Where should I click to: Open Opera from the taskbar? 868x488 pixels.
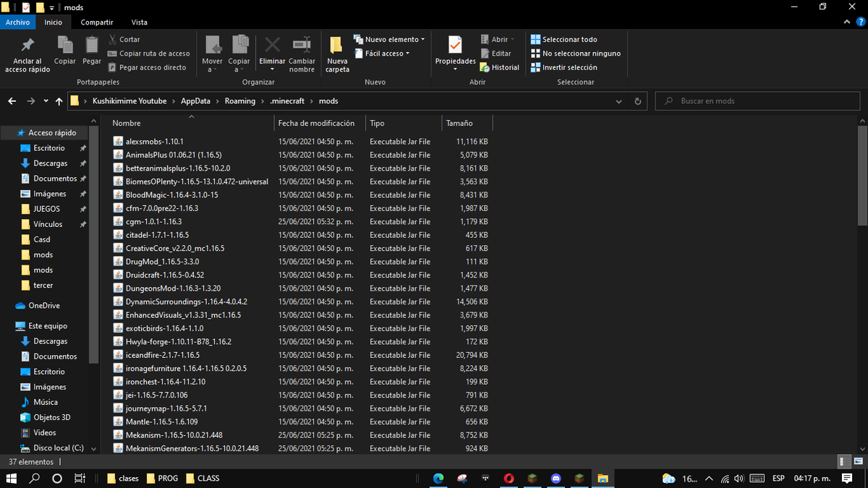coord(509,479)
